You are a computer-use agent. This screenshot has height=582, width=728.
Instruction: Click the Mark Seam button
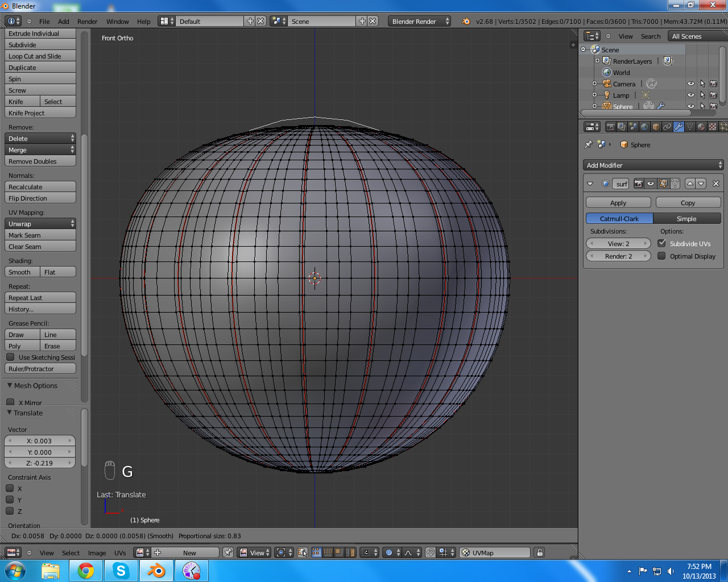(40, 235)
